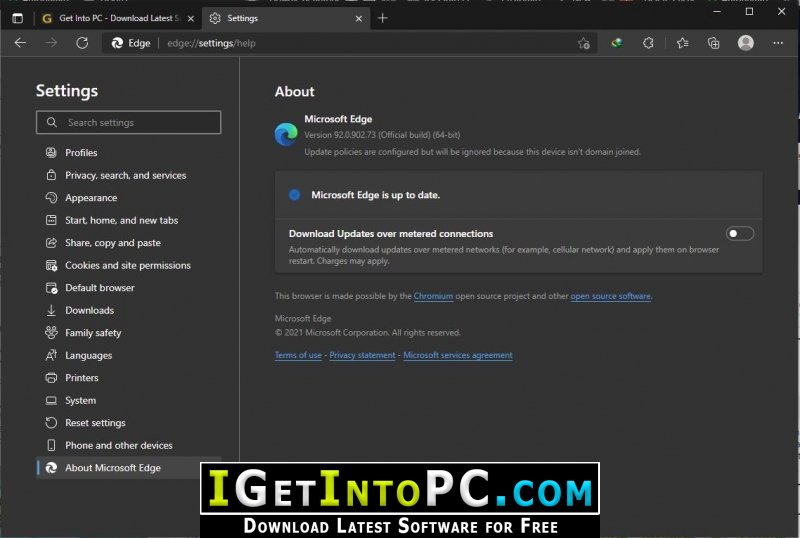Open the profile avatar
The height and width of the screenshot is (538, 800).
click(745, 43)
